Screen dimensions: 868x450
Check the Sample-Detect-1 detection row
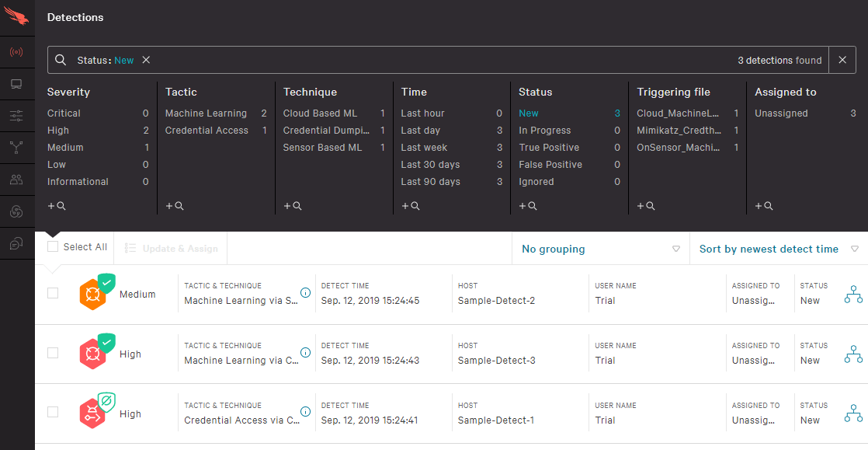click(x=52, y=413)
